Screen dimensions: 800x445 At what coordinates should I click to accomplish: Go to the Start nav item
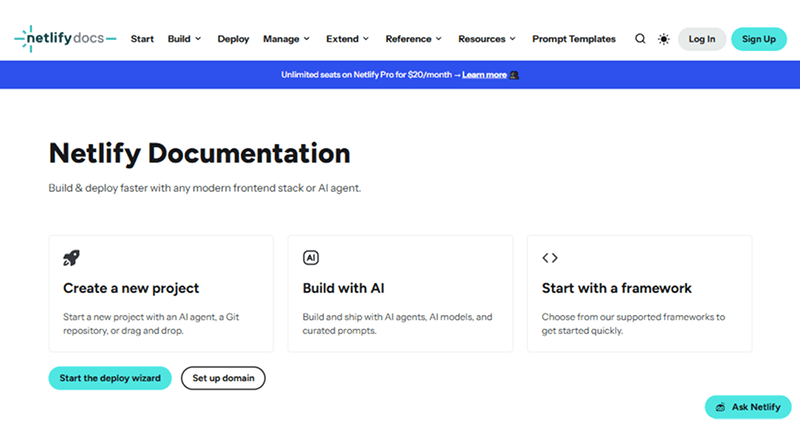pos(142,39)
